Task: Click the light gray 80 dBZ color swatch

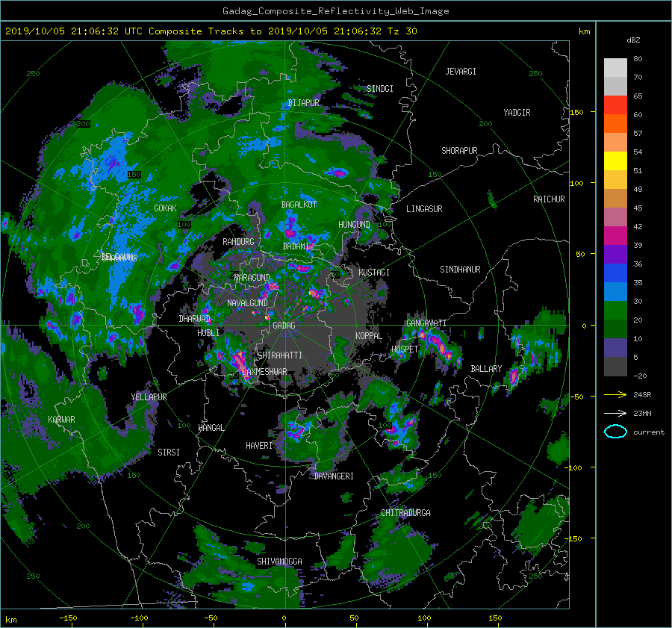Action: pyautogui.click(x=615, y=68)
